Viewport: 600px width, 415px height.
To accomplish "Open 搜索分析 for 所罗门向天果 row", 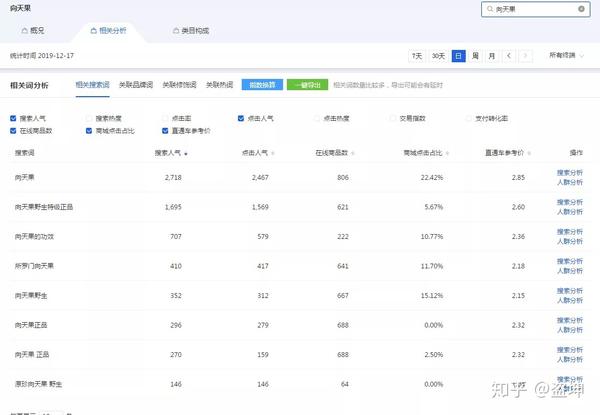I will tap(569, 261).
